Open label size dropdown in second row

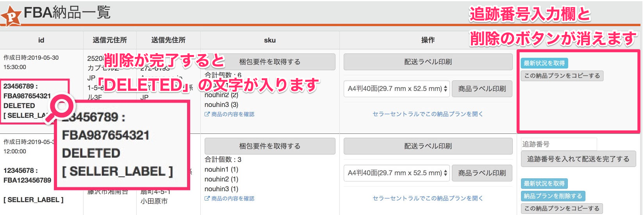point(397,173)
